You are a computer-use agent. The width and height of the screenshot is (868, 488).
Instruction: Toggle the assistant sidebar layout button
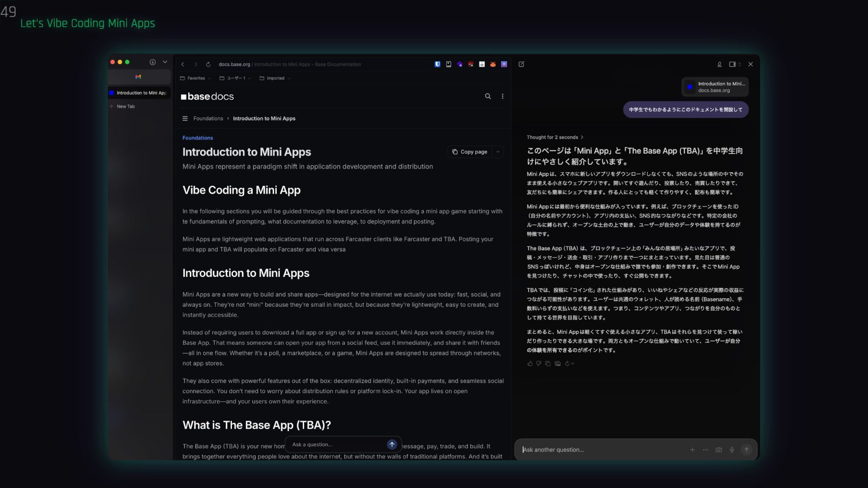pyautogui.click(x=732, y=64)
